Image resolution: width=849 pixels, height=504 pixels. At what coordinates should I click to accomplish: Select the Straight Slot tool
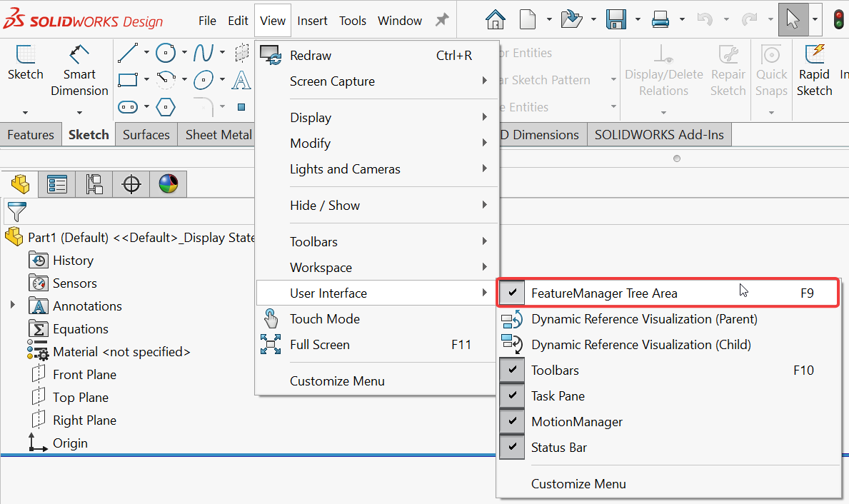pyautogui.click(x=128, y=106)
